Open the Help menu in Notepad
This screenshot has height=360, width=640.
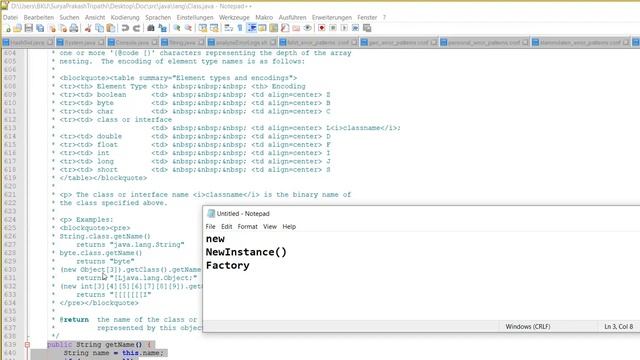(x=289, y=227)
